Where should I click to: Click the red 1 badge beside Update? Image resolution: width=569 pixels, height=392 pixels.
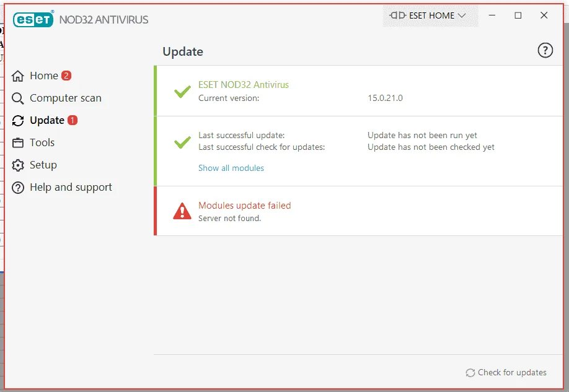click(x=73, y=120)
